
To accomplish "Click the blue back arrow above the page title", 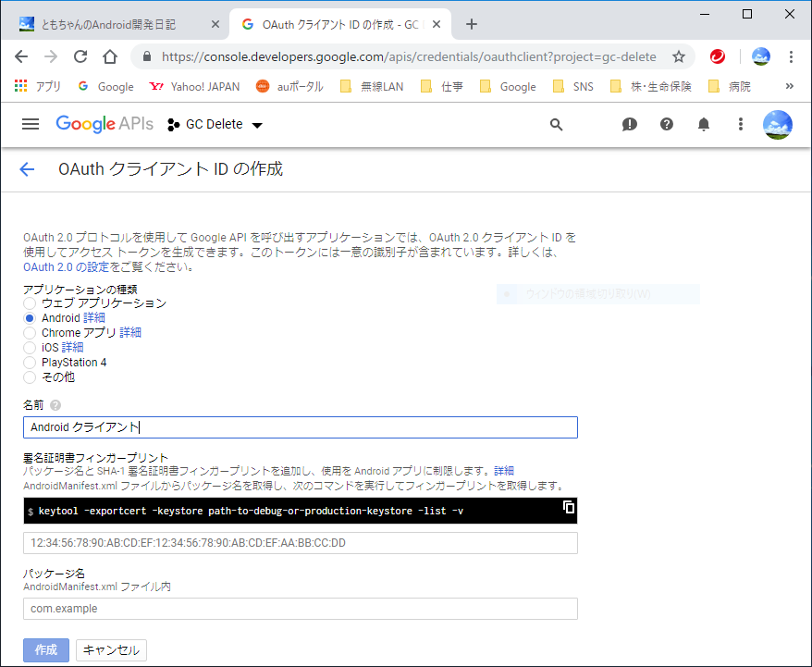I will click(x=27, y=169).
